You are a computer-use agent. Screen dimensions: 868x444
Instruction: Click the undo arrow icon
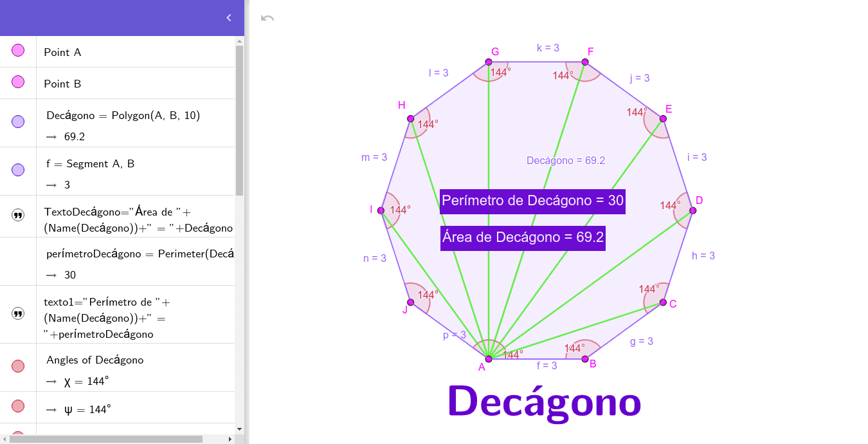[x=267, y=19]
